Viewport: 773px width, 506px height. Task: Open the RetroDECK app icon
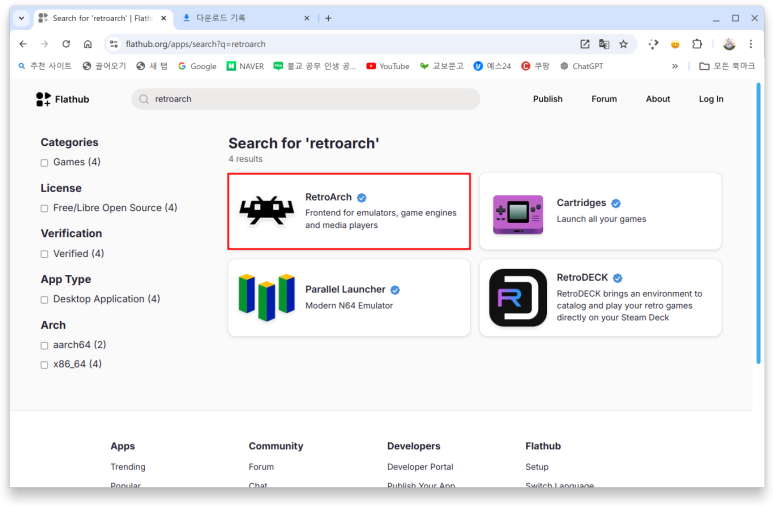click(518, 297)
